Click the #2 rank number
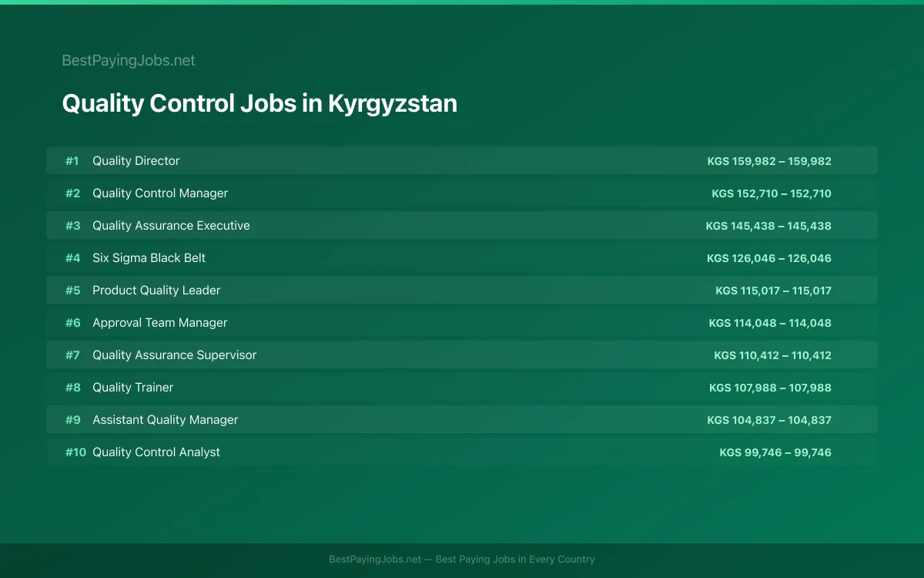This screenshot has height=578, width=924. pyautogui.click(x=72, y=193)
